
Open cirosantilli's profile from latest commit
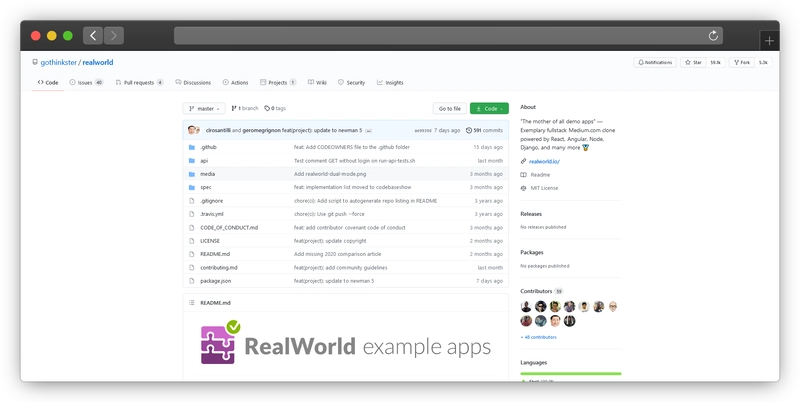click(218, 131)
